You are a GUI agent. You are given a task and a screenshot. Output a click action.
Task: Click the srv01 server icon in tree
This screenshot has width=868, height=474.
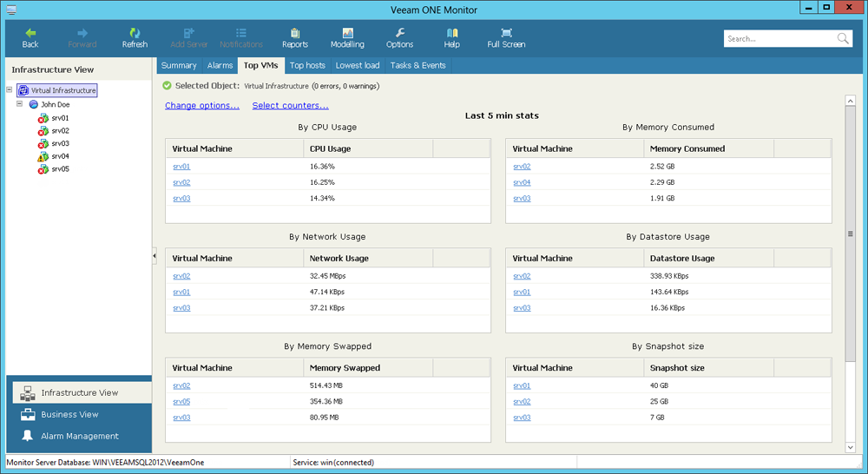tap(43, 118)
